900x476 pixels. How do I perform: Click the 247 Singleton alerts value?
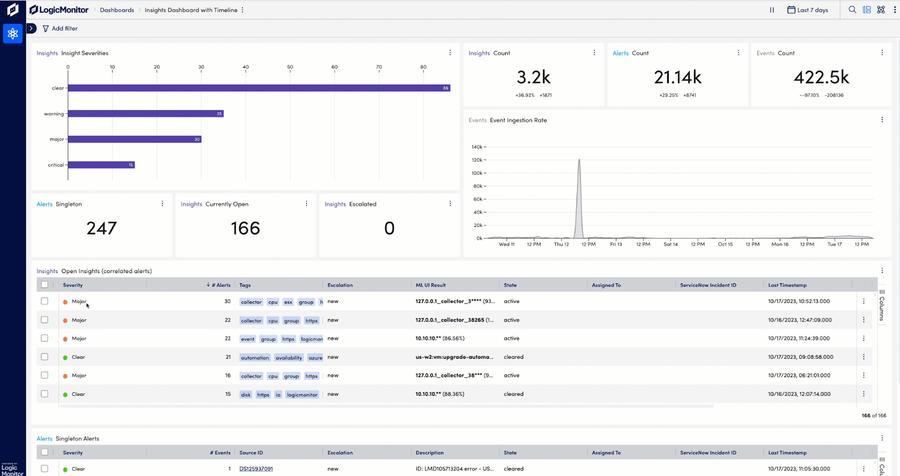click(102, 228)
